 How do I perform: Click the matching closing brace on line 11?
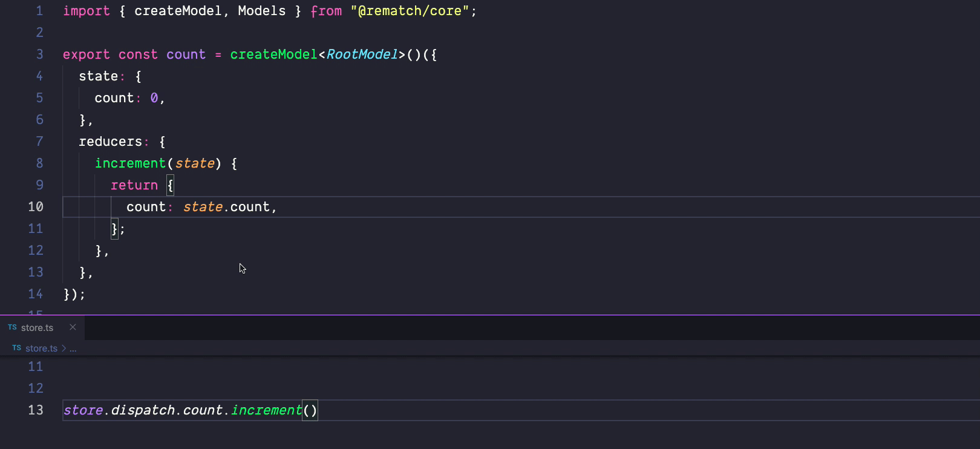114,229
